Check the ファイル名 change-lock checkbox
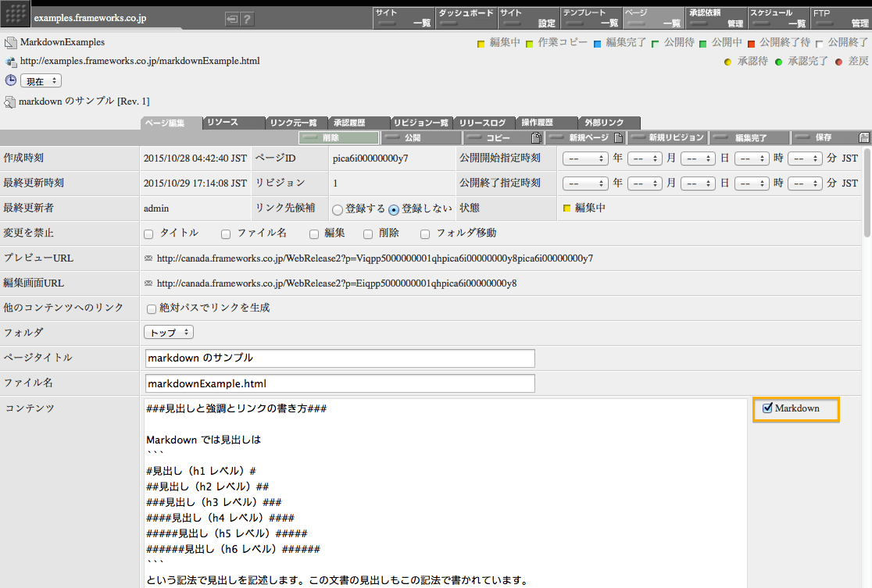Image resolution: width=872 pixels, height=588 pixels. pos(226,234)
